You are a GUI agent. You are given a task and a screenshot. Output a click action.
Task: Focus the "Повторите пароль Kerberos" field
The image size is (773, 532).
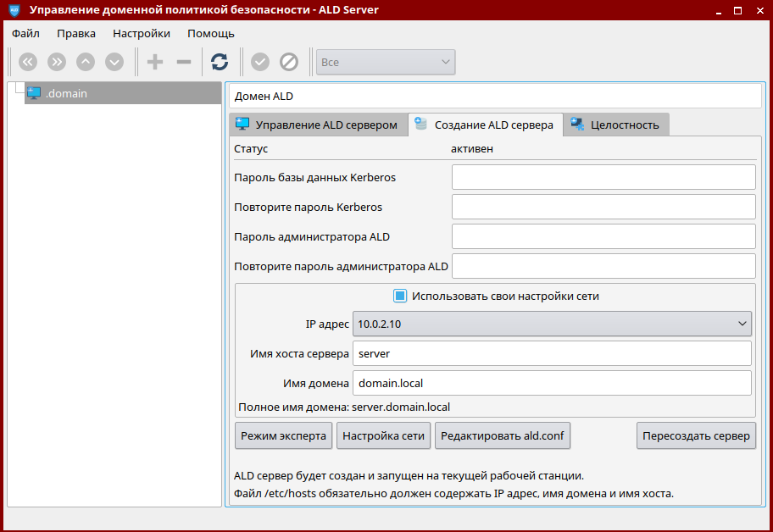[603, 207]
